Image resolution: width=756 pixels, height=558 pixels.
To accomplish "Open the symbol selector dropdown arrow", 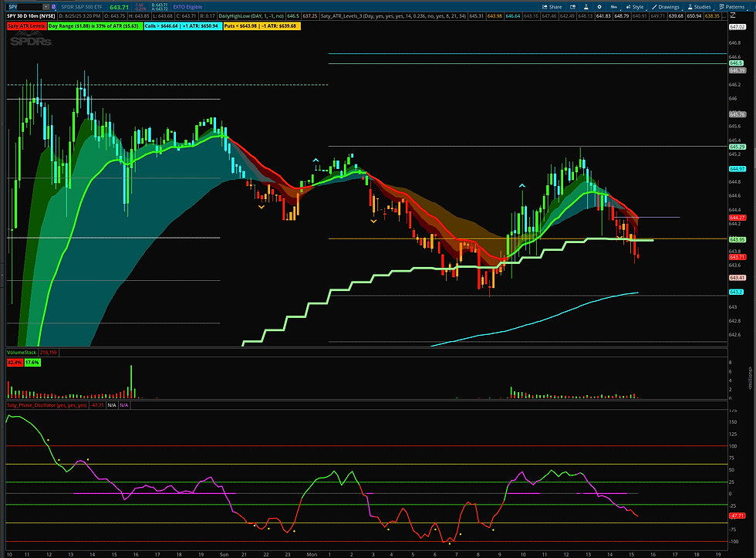I will 46,7.
